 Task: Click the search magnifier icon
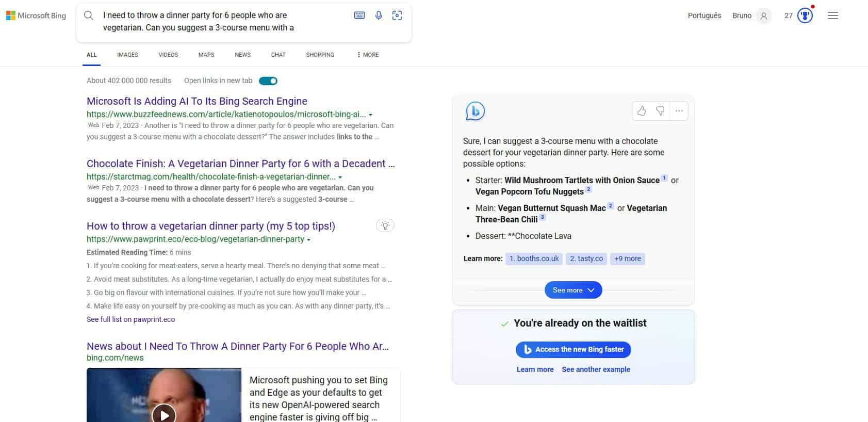pos(89,15)
